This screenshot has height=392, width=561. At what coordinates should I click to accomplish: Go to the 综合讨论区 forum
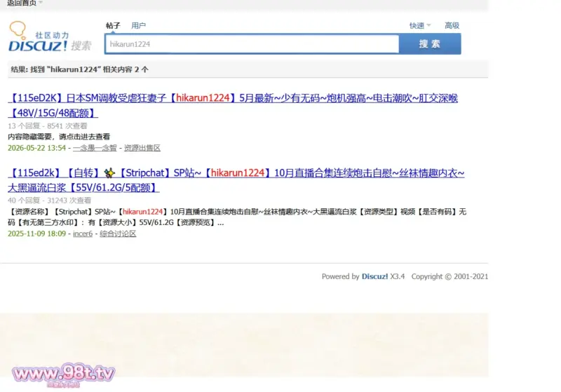click(118, 234)
